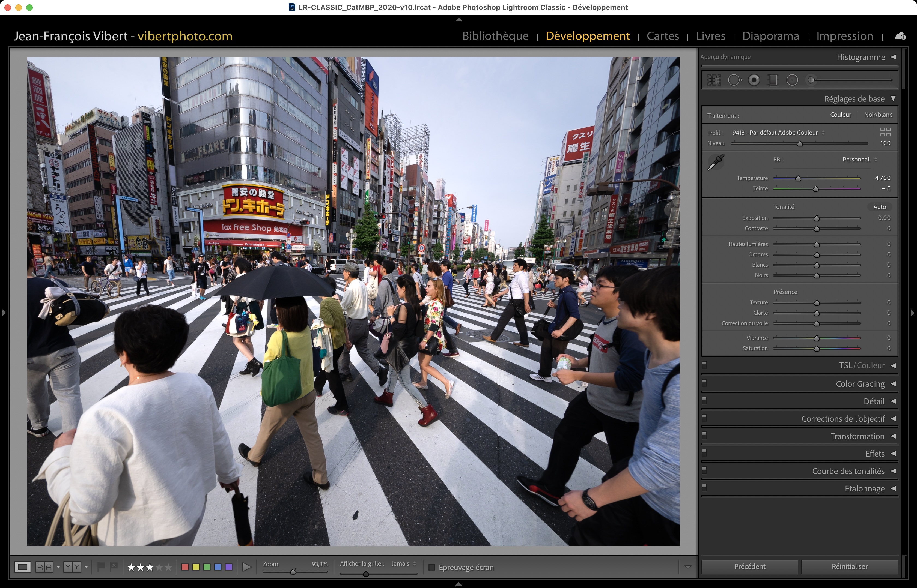Open the Impression module
Screen dimensions: 917x588
[844, 36]
